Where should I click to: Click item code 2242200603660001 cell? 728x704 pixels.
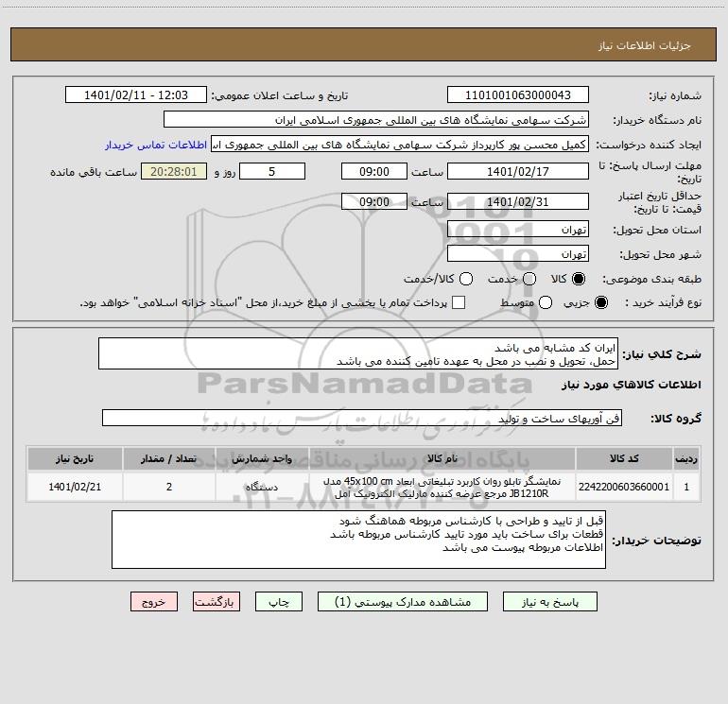(624, 487)
